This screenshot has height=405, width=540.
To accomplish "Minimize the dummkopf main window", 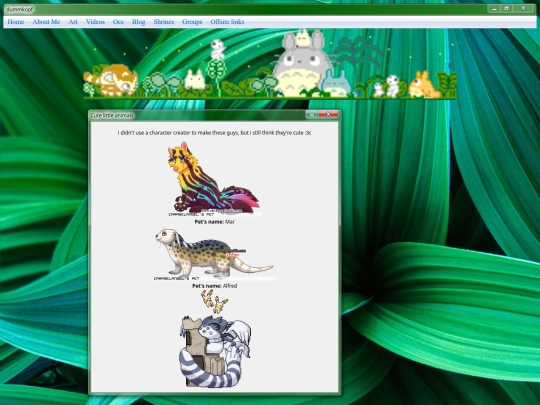I will [x=494, y=9].
